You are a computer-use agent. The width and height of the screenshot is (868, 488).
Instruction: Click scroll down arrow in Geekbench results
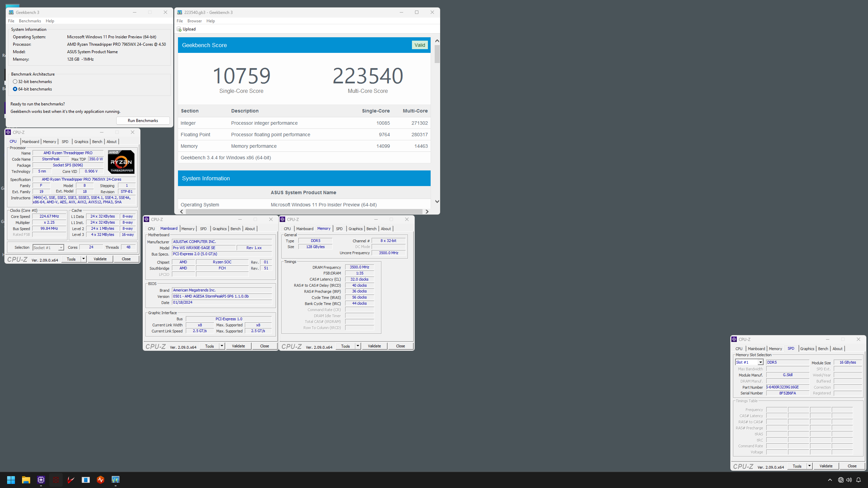(437, 201)
